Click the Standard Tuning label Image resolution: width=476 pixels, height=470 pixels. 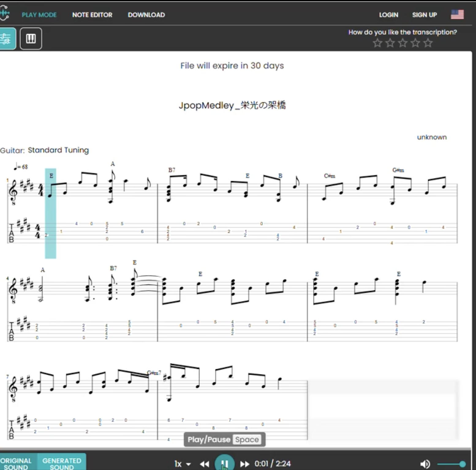(x=58, y=150)
